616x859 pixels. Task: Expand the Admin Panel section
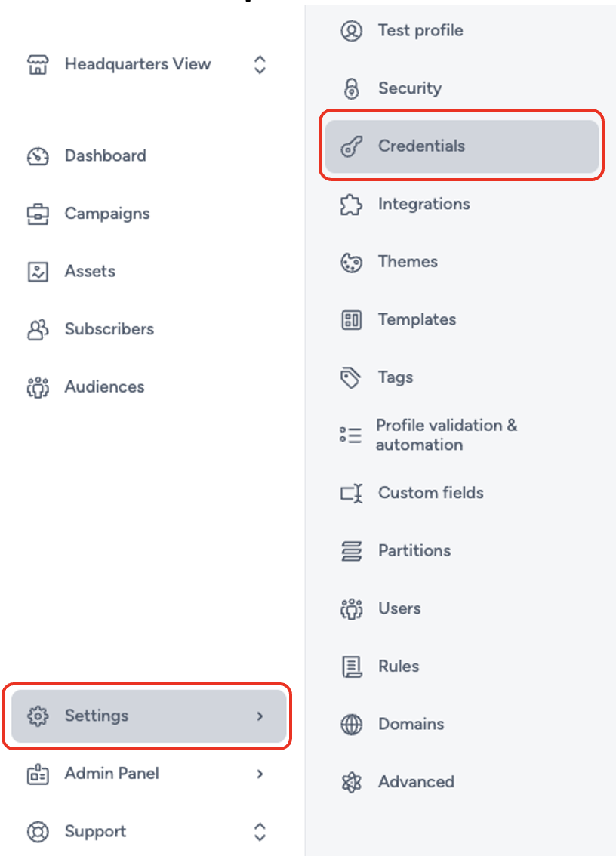point(258,773)
